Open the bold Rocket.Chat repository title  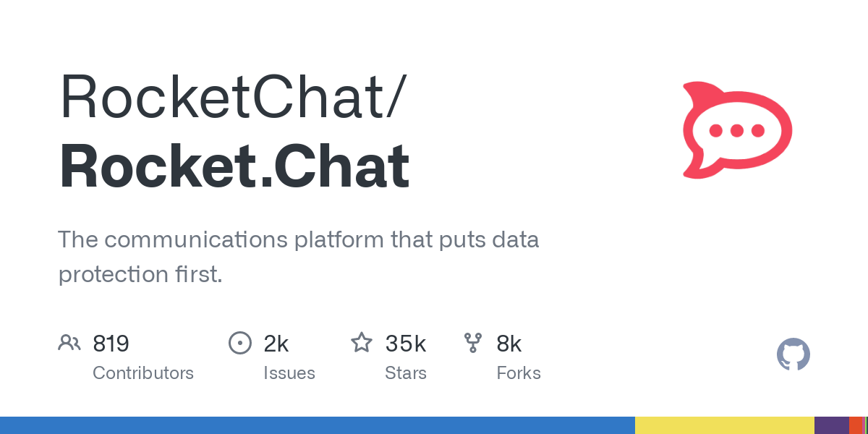click(234, 166)
